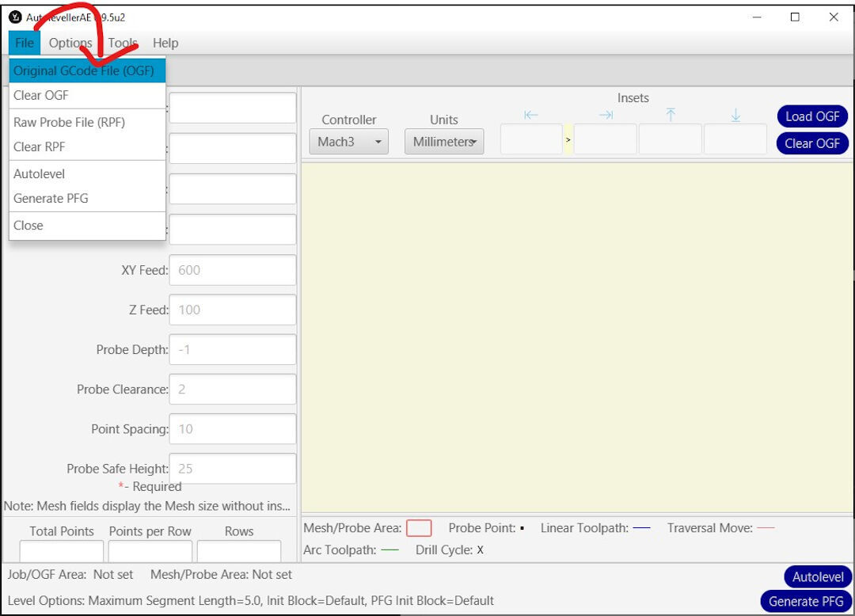Viewport: 855px width, 616px height.
Task: Click the red Mesh/Probe Area legend swatch
Action: click(419, 527)
